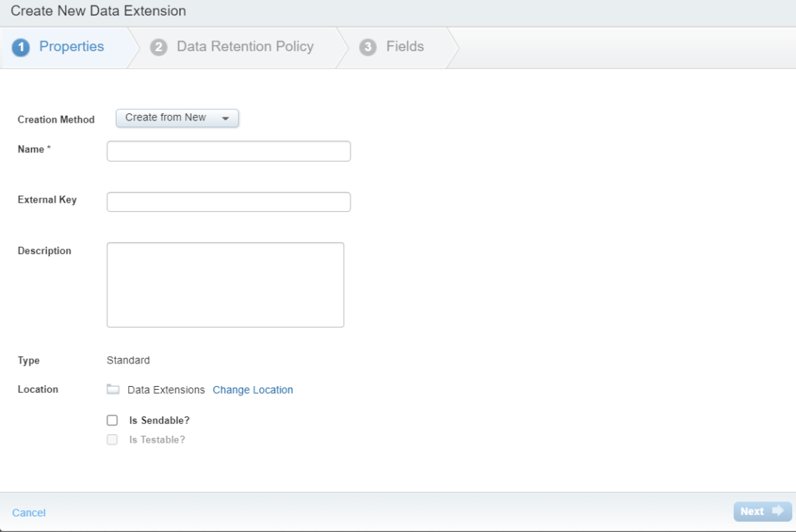Select a creation method from the combo box

point(176,118)
